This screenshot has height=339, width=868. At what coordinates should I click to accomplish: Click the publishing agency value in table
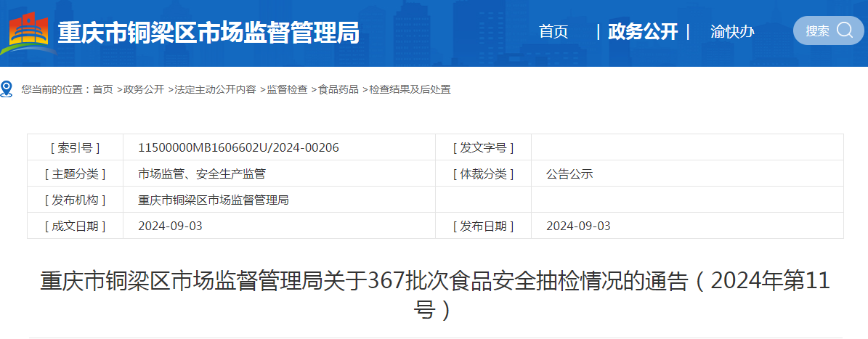[x=214, y=200]
